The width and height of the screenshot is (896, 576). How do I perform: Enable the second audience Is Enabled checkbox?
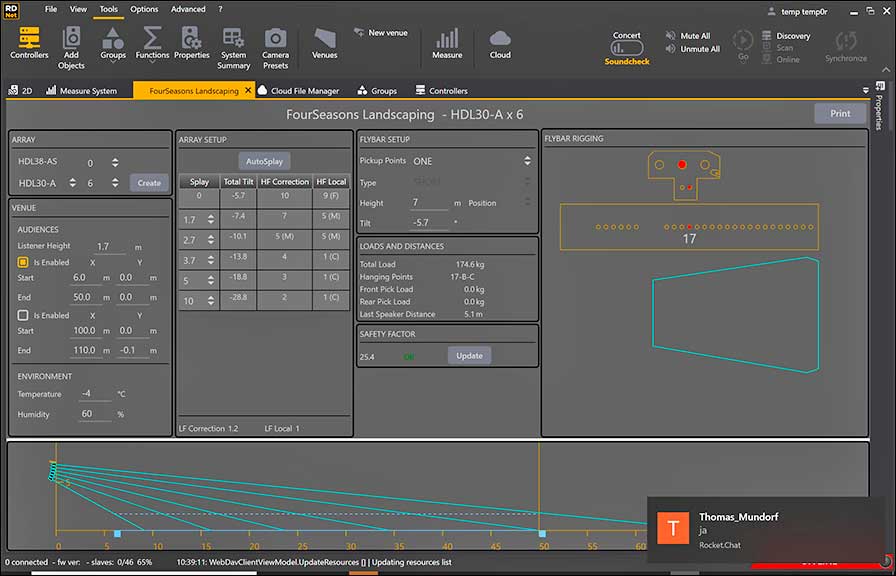[x=23, y=315]
